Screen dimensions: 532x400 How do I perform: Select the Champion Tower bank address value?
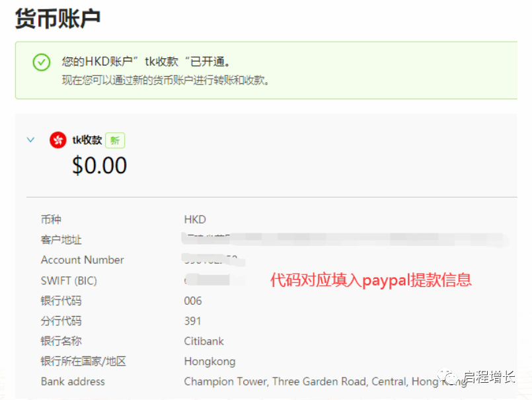pyautogui.click(x=326, y=381)
